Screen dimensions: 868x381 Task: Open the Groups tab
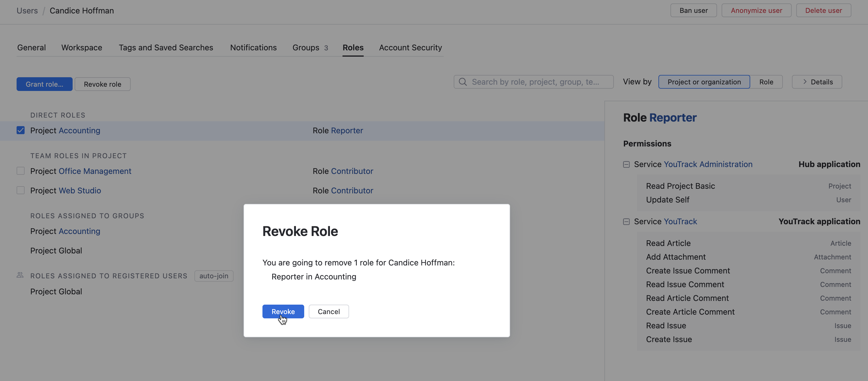306,47
